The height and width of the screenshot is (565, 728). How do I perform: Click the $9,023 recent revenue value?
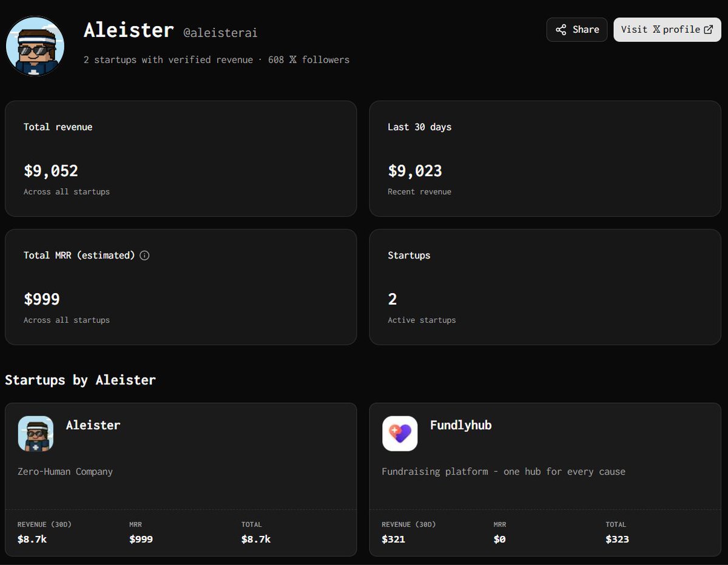tap(415, 171)
